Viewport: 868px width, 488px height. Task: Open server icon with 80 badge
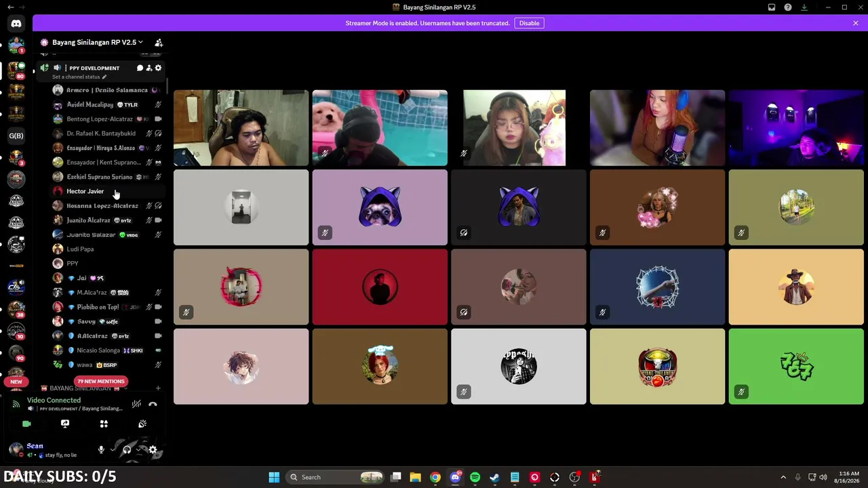point(16,70)
